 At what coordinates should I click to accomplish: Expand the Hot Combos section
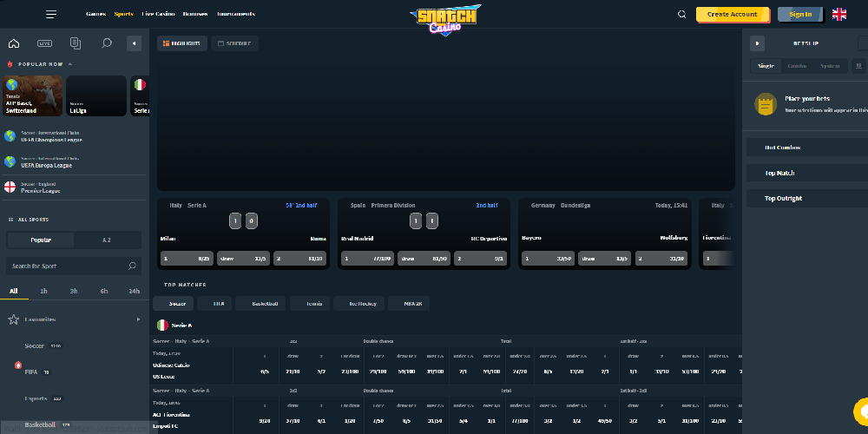click(x=806, y=148)
